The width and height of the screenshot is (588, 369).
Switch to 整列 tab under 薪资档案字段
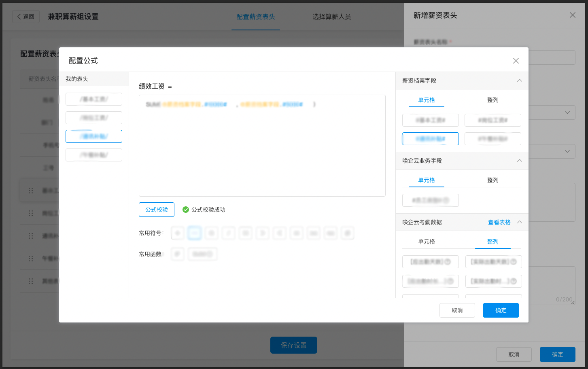pos(493,100)
